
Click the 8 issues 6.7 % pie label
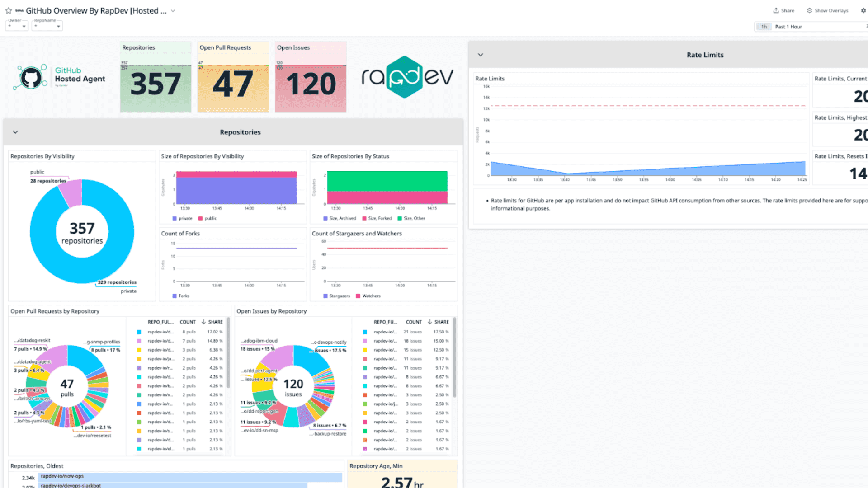pos(330,426)
